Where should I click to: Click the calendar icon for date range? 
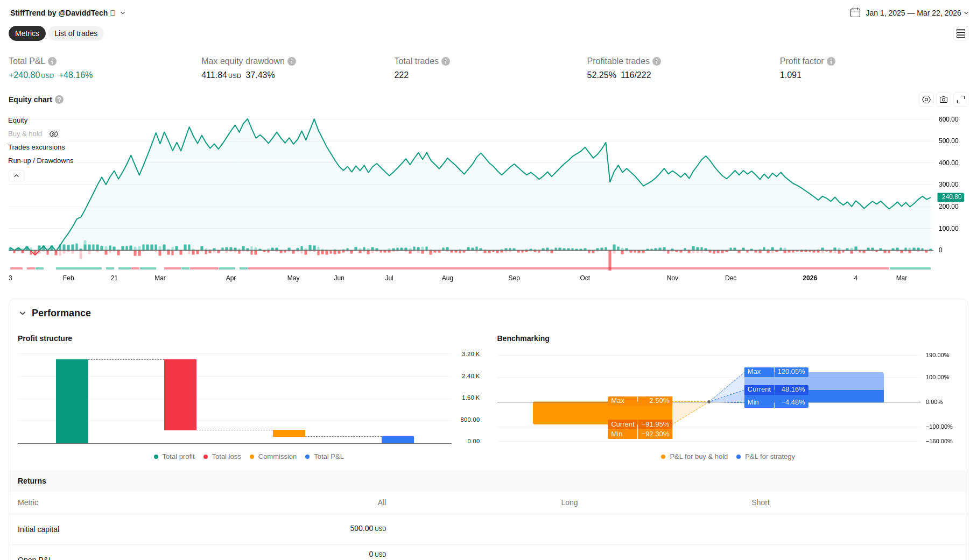pyautogui.click(x=855, y=13)
